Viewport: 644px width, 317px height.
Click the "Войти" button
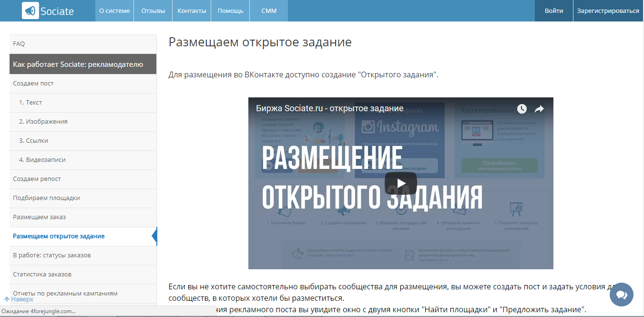click(553, 10)
